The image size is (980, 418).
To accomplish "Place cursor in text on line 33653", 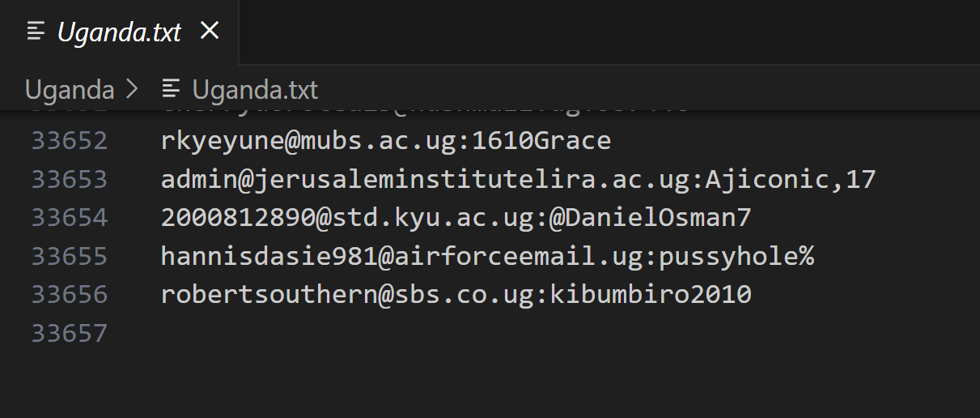I will point(518,179).
